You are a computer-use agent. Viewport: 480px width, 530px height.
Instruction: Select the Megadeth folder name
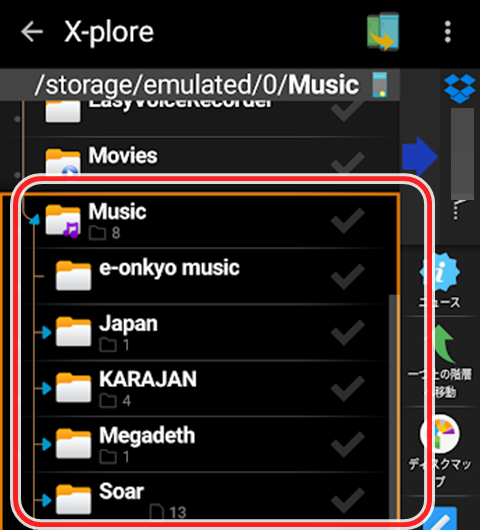[147, 435]
